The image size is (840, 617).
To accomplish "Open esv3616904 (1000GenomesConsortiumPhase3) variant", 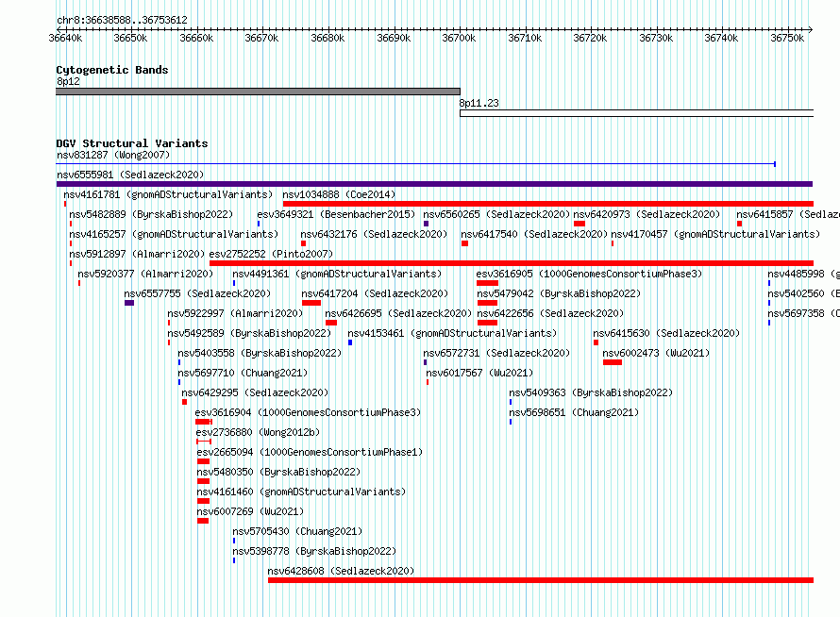I will coord(308,412).
